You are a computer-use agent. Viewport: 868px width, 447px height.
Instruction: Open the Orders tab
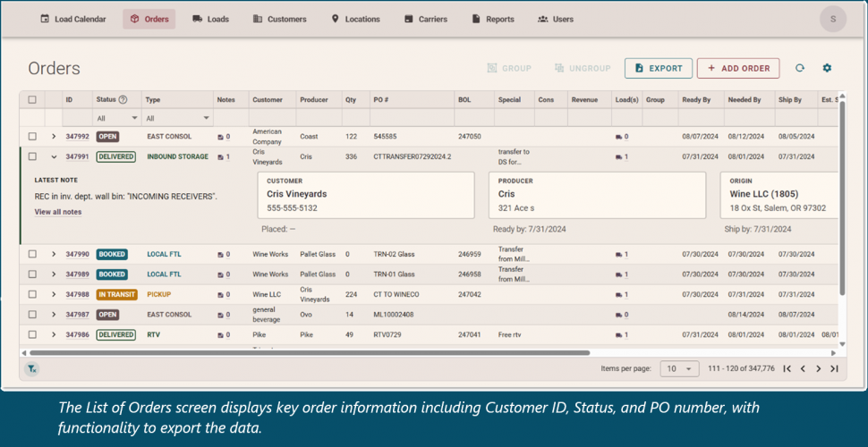[x=149, y=19]
